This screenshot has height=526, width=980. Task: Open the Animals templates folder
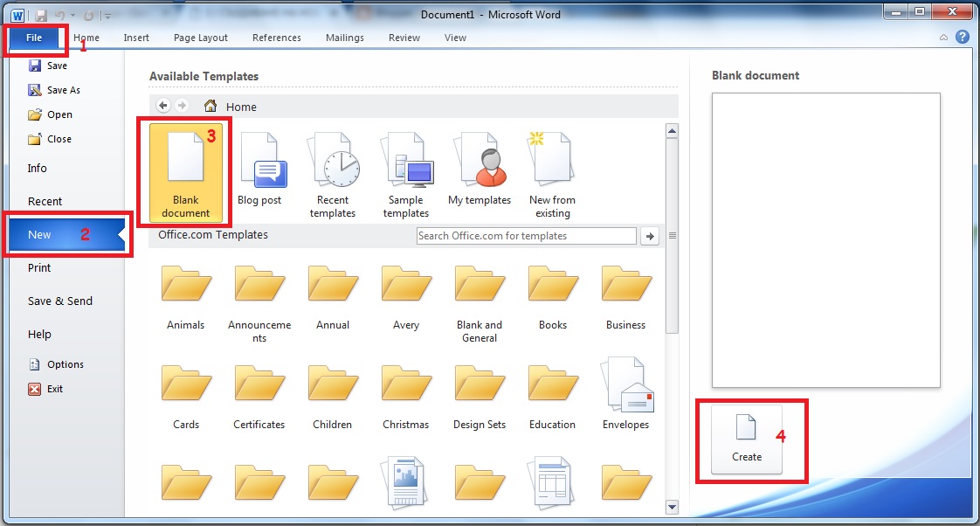click(185, 288)
